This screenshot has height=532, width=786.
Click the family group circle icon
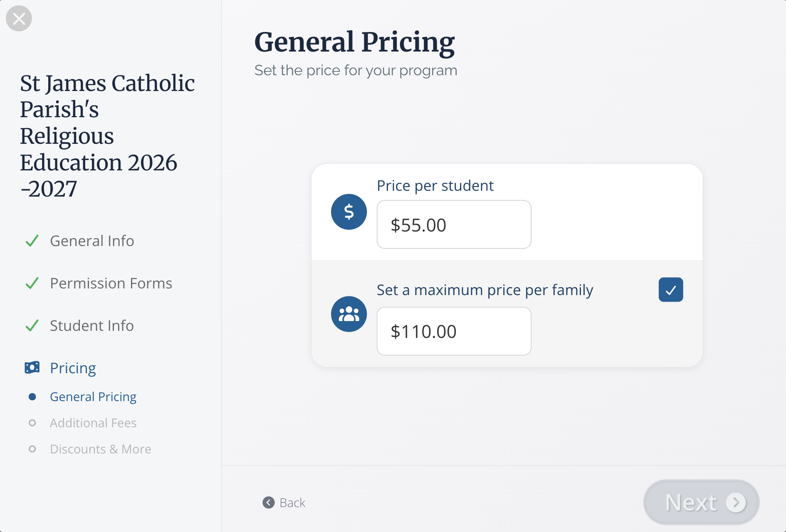[349, 314]
